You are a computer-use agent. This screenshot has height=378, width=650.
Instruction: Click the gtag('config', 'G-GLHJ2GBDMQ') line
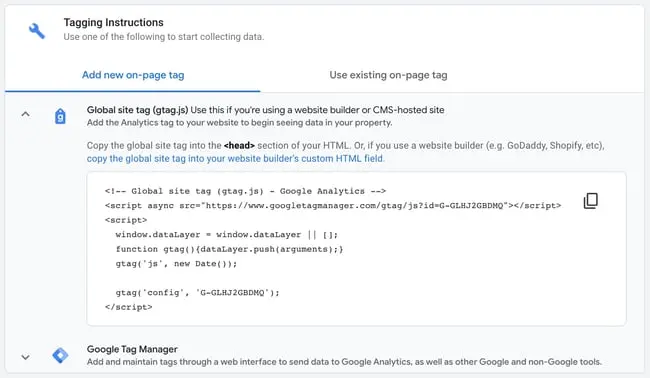[197, 293]
